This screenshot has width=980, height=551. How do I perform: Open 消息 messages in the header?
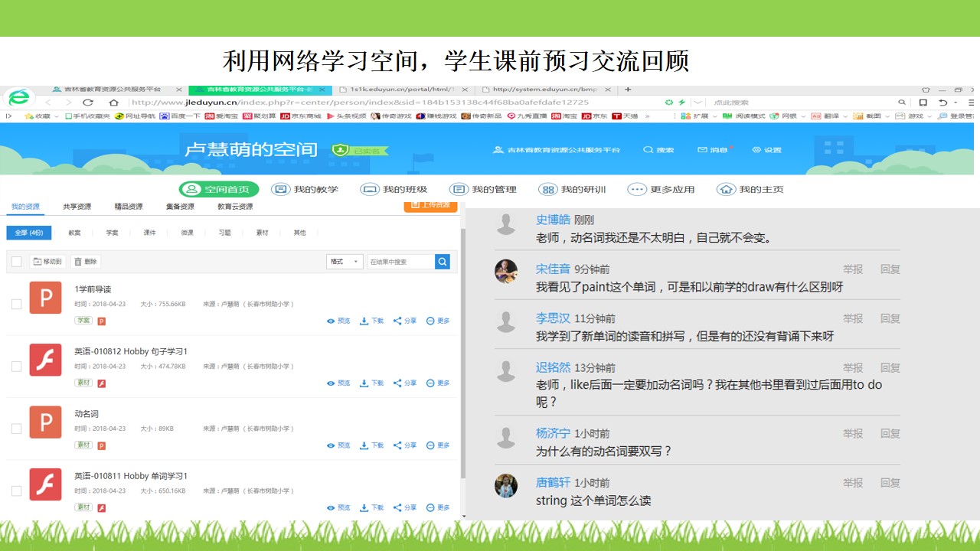pyautogui.click(x=712, y=150)
